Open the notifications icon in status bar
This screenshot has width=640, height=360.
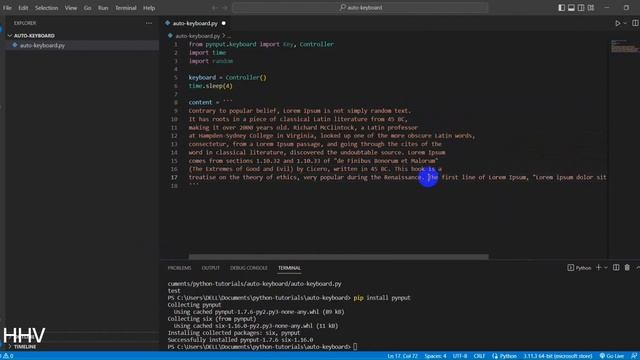(x=633, y=356)
